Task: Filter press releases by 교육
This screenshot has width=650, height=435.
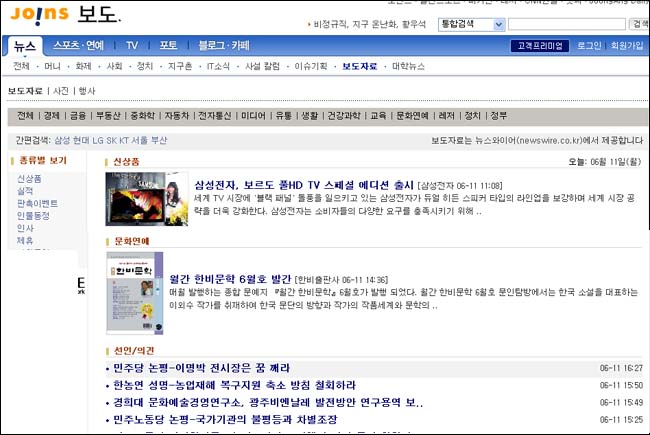Action: coord(378,116)
